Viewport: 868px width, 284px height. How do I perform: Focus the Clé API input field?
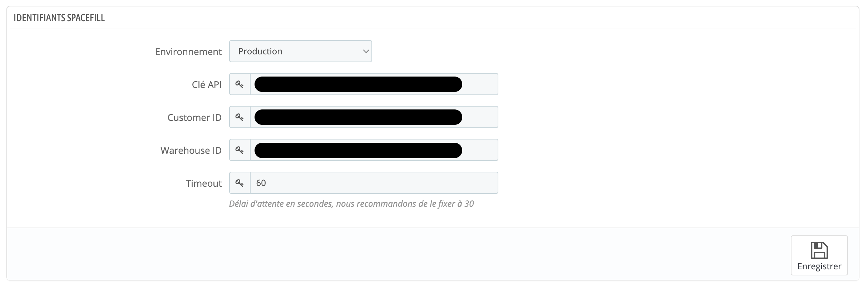[x=479, y=84]
